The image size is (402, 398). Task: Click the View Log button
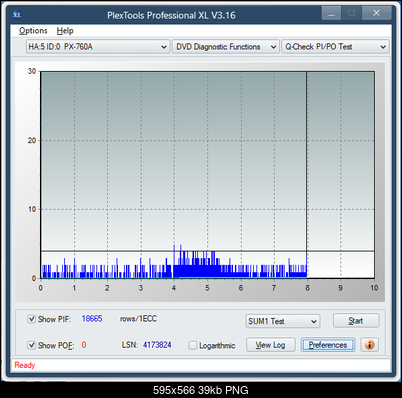(x=270, y=345)
